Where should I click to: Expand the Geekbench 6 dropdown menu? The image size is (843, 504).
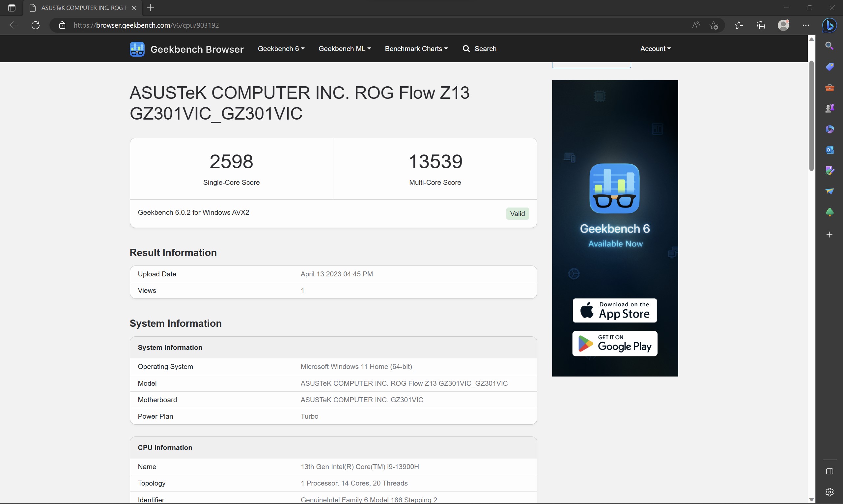[281, 48]
